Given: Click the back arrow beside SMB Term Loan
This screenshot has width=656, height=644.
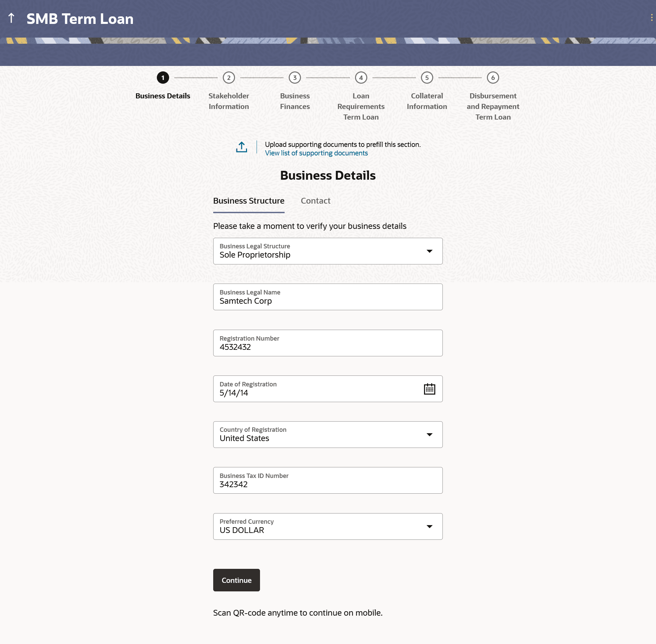Looking at the screenshot, I should tap(11, 18).
